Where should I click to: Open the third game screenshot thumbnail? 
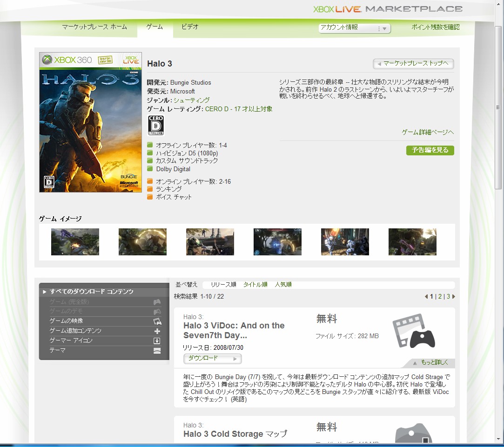(210, 242)
